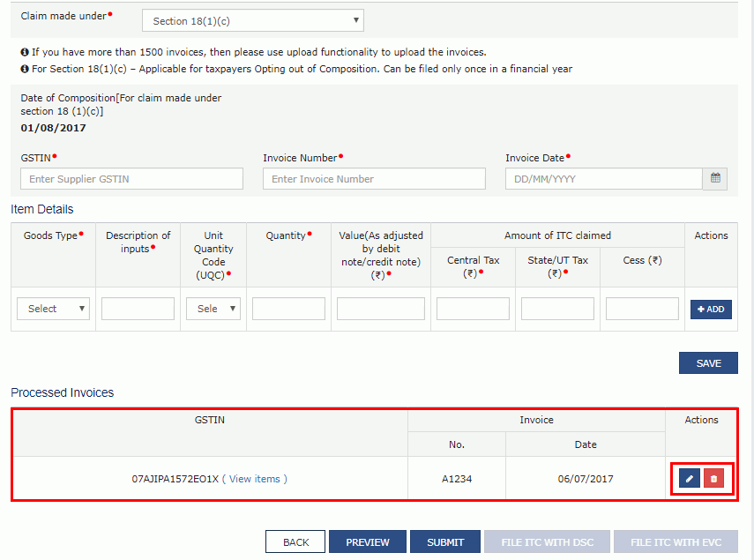Select the Enter Invoice Number field
This screenshot has width=754, height=560.
[x=374, y=178]
